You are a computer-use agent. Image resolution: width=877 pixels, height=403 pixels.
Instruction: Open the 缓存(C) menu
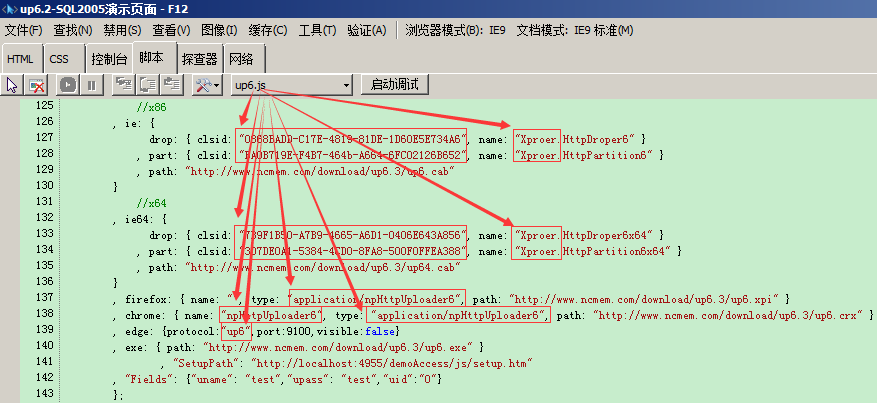pyautogui.click(x=268, y=30)
